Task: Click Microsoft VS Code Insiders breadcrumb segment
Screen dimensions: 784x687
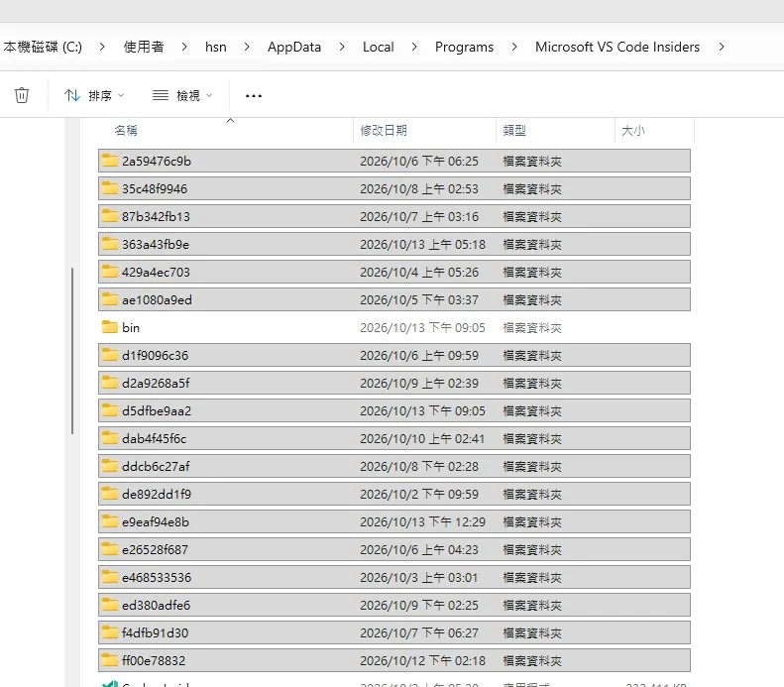Action: click(x=617, y=47)
